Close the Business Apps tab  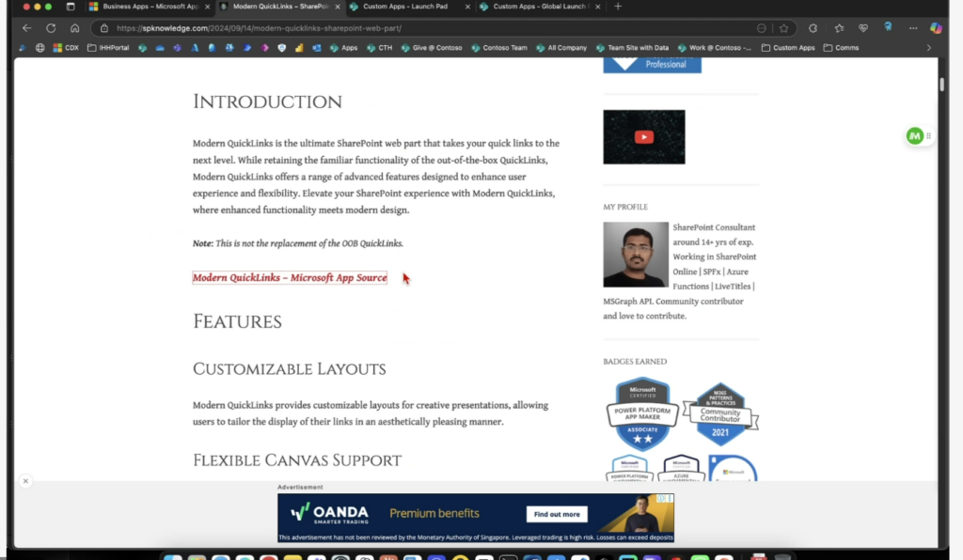[x=207, y=7]
